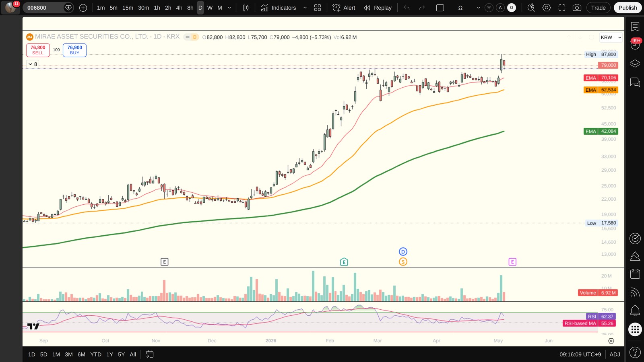
Task: Set the date range to YTD
Action: [96, 354]
